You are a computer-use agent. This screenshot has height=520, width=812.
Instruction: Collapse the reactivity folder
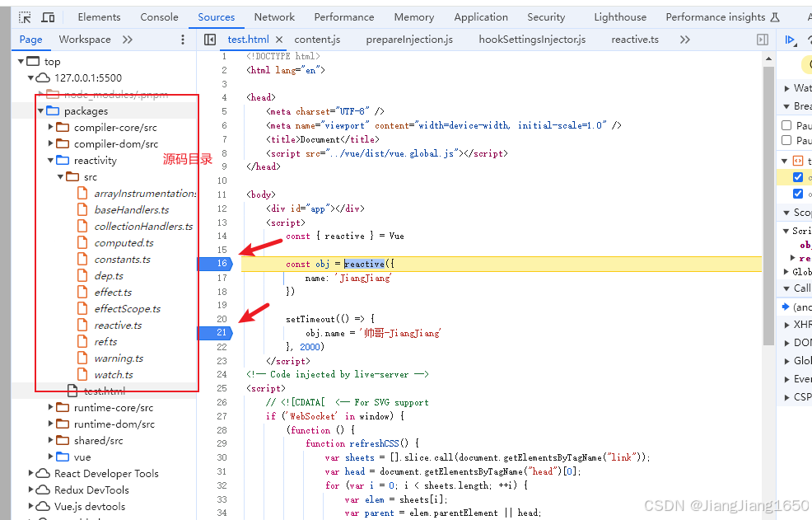51,160
